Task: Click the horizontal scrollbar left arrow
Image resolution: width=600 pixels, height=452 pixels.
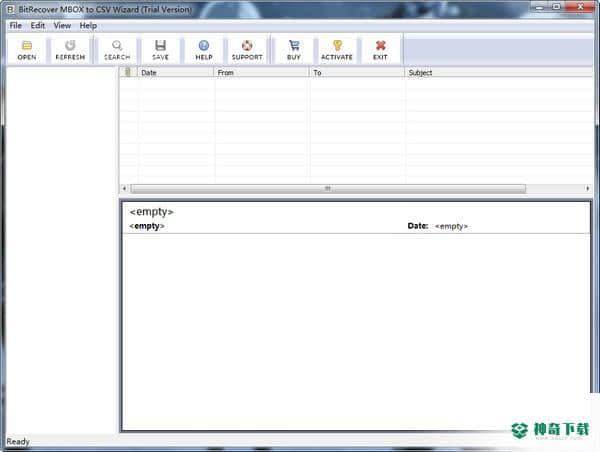Action: tap(124, 188)
